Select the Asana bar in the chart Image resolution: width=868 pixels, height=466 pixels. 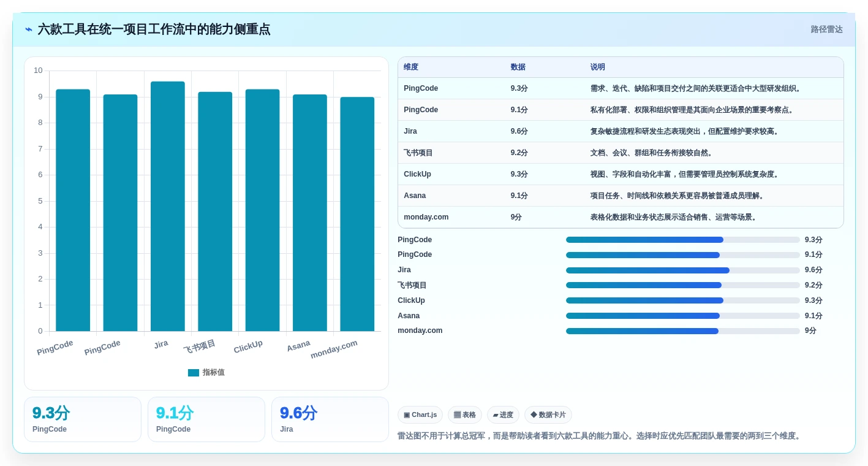point(310,213)
